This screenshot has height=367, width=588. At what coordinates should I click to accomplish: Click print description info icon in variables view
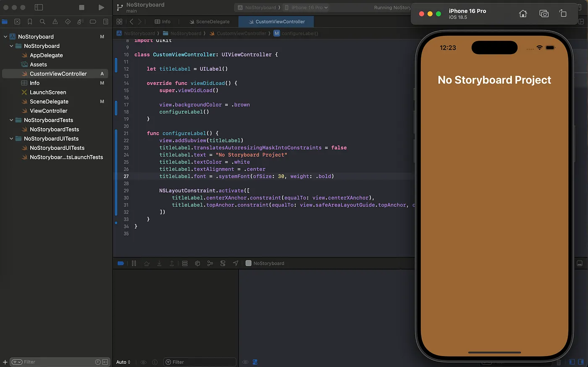[x=155, y=362]
